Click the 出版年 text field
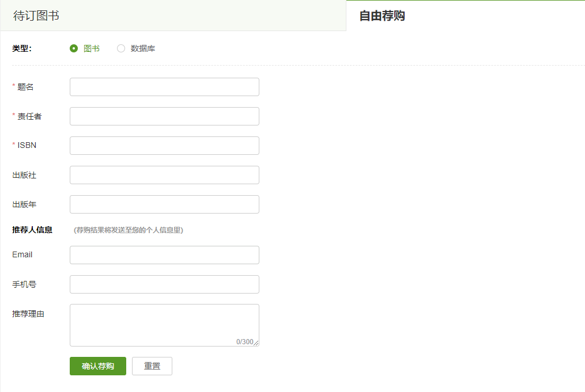This screenshot has height=392, width=585. click(164, 204)
